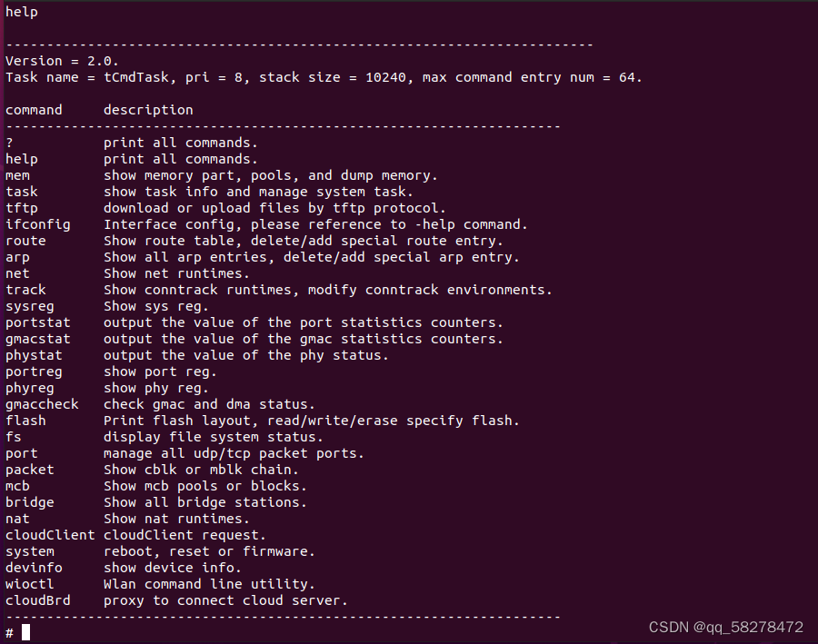Click the 'tftp' command name
The height and width of the screenshot is (644, 818).
tap(22, 208)
